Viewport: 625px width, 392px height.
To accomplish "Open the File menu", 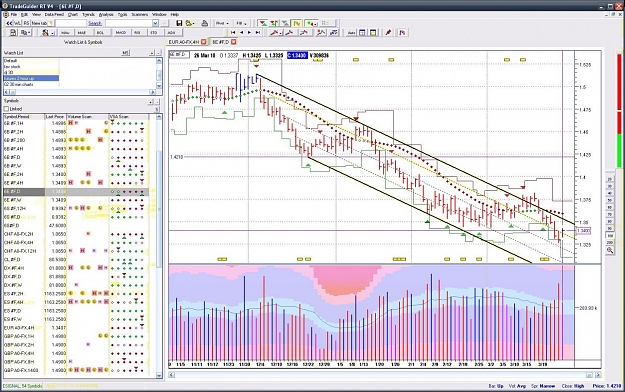I will [x=14, y=14].
